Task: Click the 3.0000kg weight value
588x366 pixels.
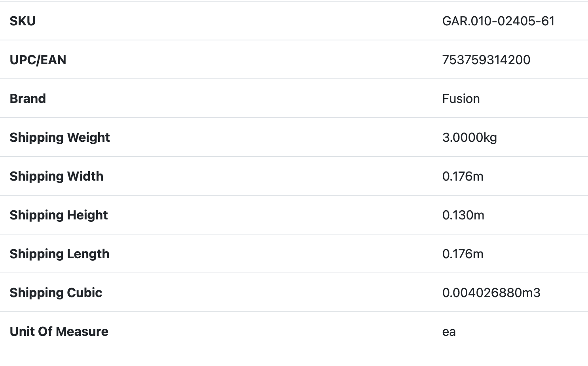Action: [469, 137]
